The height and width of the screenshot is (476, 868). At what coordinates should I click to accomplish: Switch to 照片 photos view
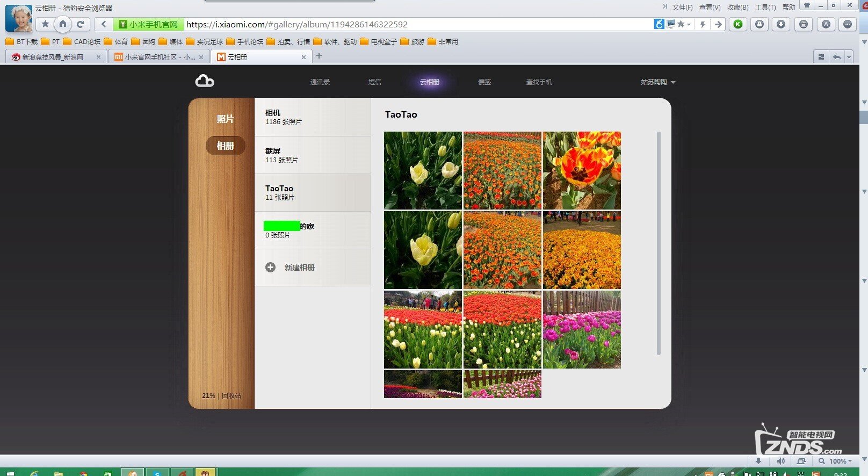pyautogui.click(x=225, y=119)
